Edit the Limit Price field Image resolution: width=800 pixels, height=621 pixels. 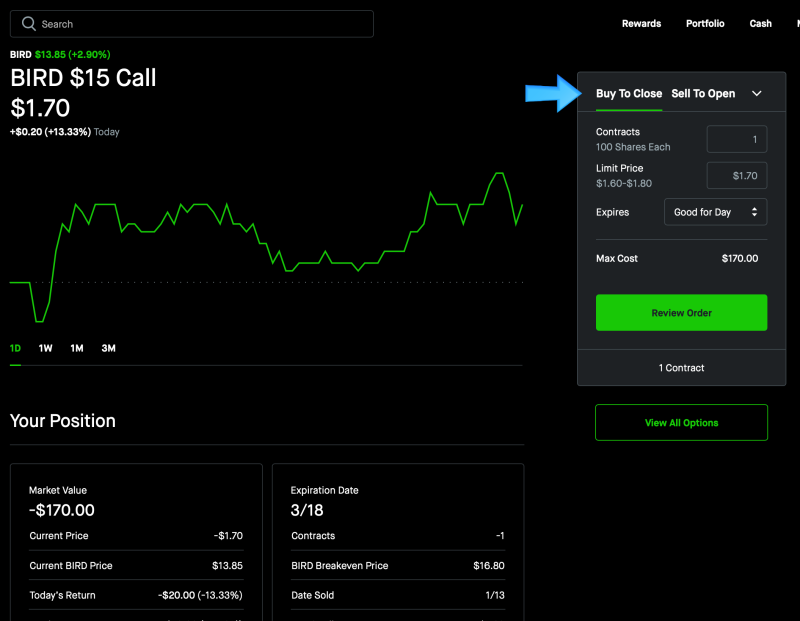[737, 176]
